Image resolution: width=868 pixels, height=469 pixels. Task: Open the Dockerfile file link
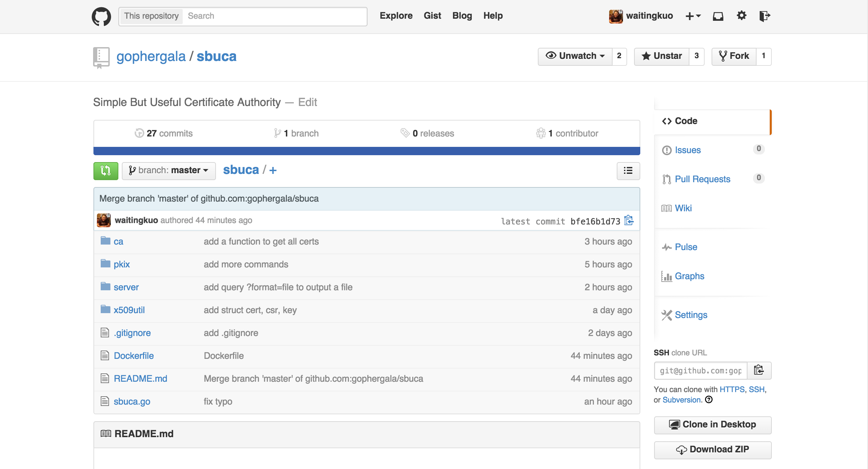134,356
